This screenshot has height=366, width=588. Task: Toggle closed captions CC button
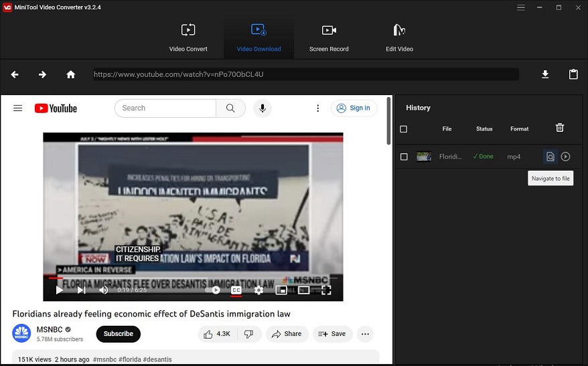pos(236,290)
